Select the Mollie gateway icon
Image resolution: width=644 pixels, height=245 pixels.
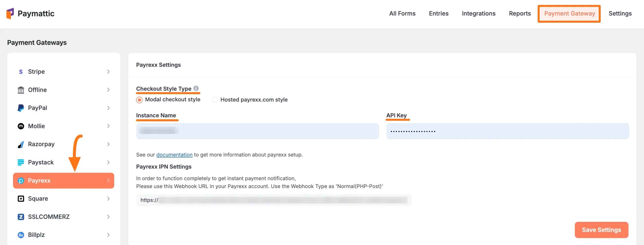[x=21, y=126]
